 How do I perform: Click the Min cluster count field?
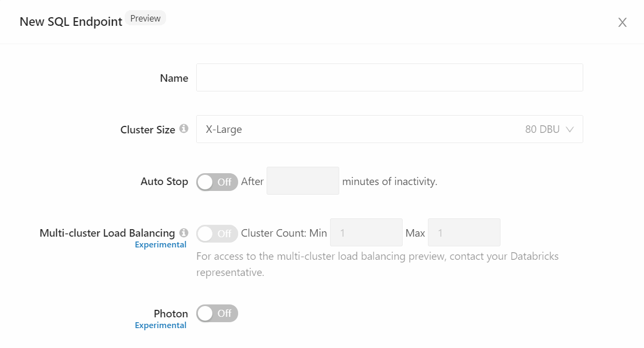[x=366, y=232]
